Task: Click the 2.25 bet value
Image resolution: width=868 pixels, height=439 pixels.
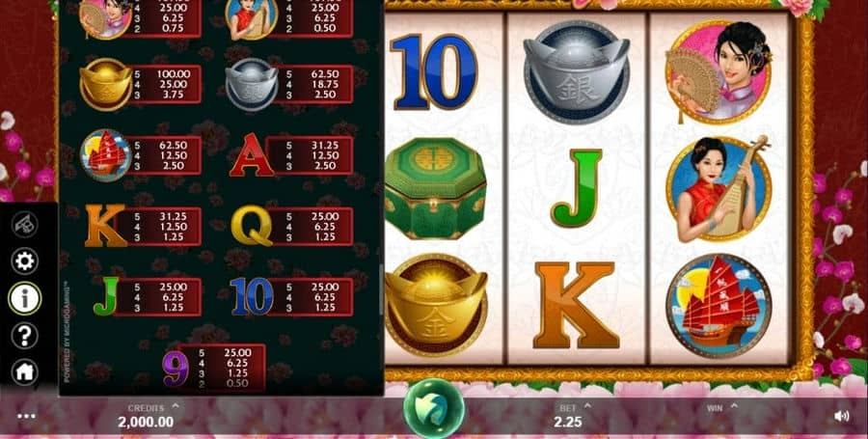Action: tap(568, 422)
